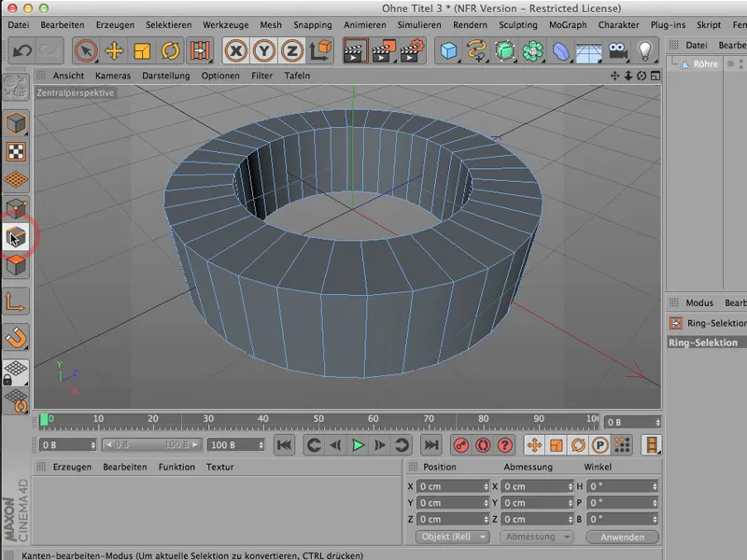747x560 pixels.
Task: Click the recent tool Ring-Selektion icon in toolbar
Action: [x=200, y=50]
